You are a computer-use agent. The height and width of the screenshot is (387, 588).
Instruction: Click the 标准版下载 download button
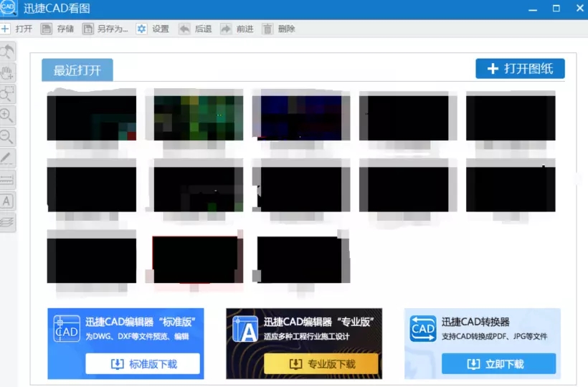pyautogui.click(x=144, y=364)
